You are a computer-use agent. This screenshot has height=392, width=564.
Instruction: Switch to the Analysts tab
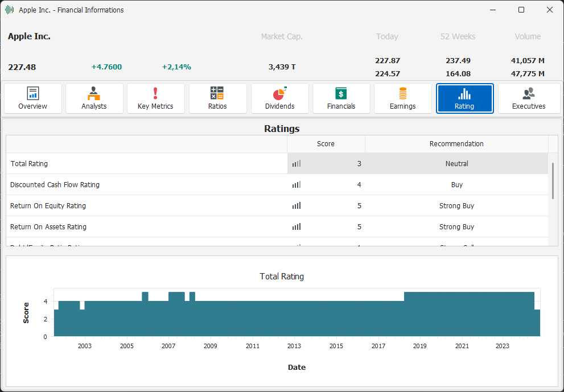point(94,98)
